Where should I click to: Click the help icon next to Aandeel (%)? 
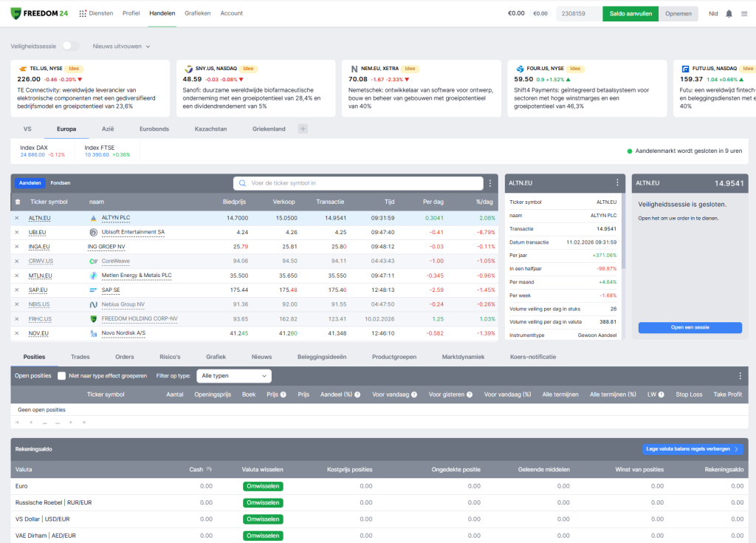click(357, 395)
